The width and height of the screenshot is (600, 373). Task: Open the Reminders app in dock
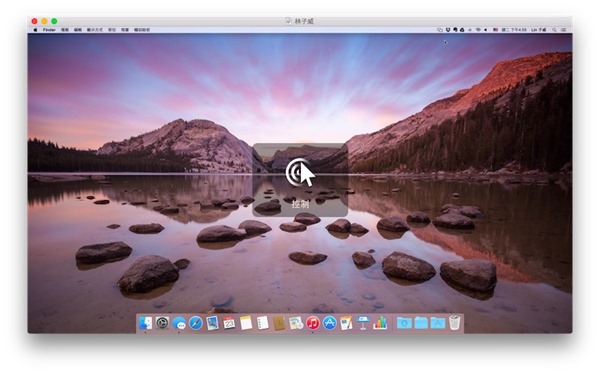coord(262,324)
